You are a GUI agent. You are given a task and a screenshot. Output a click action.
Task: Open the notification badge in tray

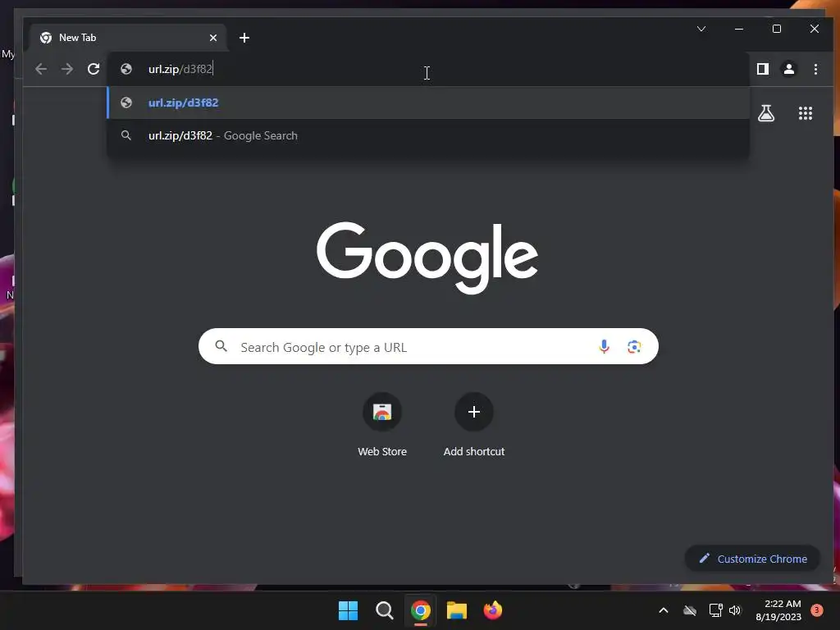click(817, 609)
